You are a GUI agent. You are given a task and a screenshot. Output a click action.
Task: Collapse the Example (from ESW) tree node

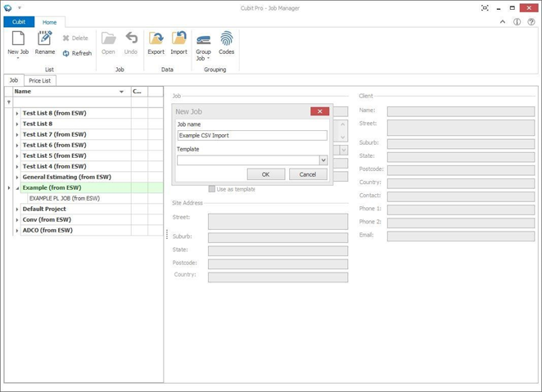tap(17, 187)
